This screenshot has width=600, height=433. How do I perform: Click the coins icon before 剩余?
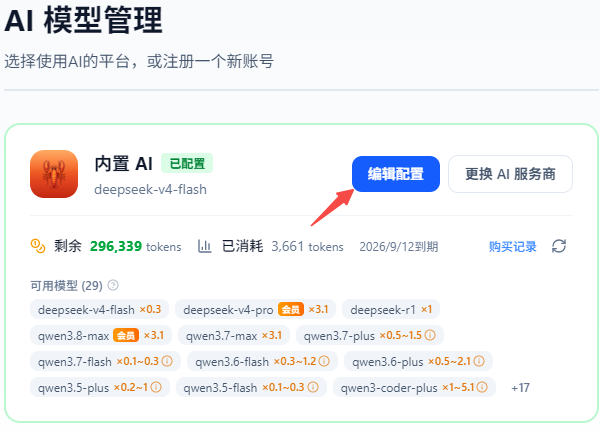point(38,246)
